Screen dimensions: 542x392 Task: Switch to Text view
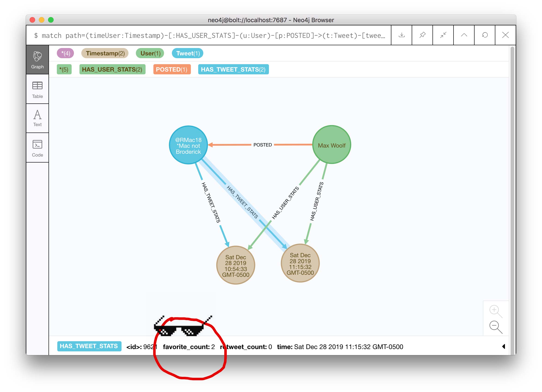[x=37, y=118]
